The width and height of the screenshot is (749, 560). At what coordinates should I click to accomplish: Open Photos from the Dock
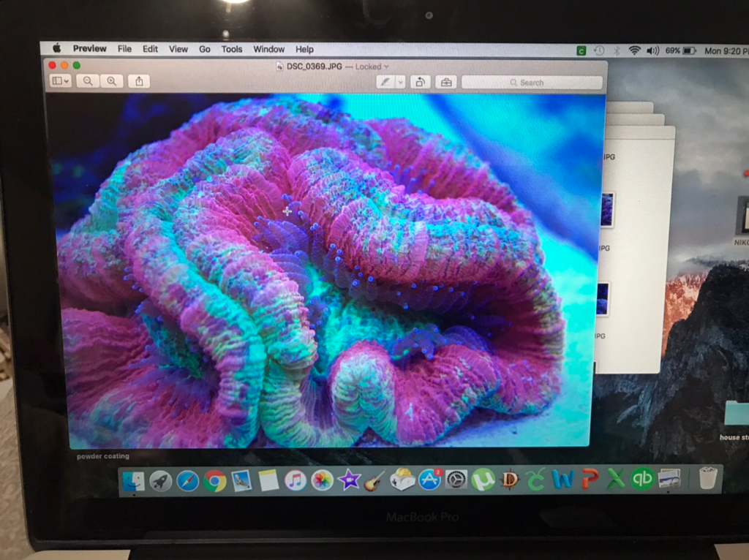(323, 480)
